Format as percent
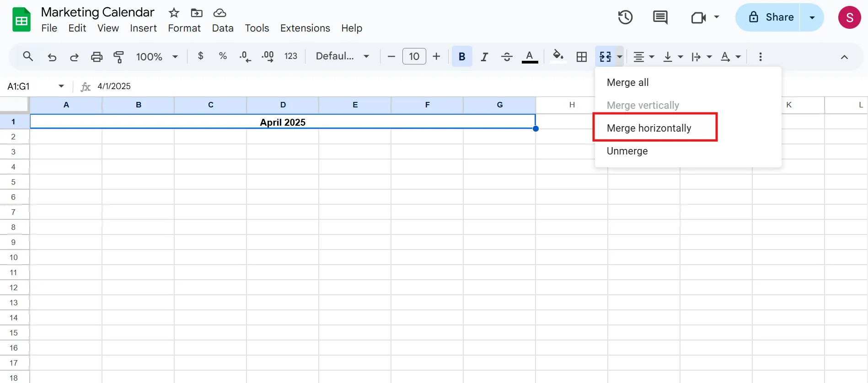The width and height of the screenshot is (868, 383). tap(223, 56)
